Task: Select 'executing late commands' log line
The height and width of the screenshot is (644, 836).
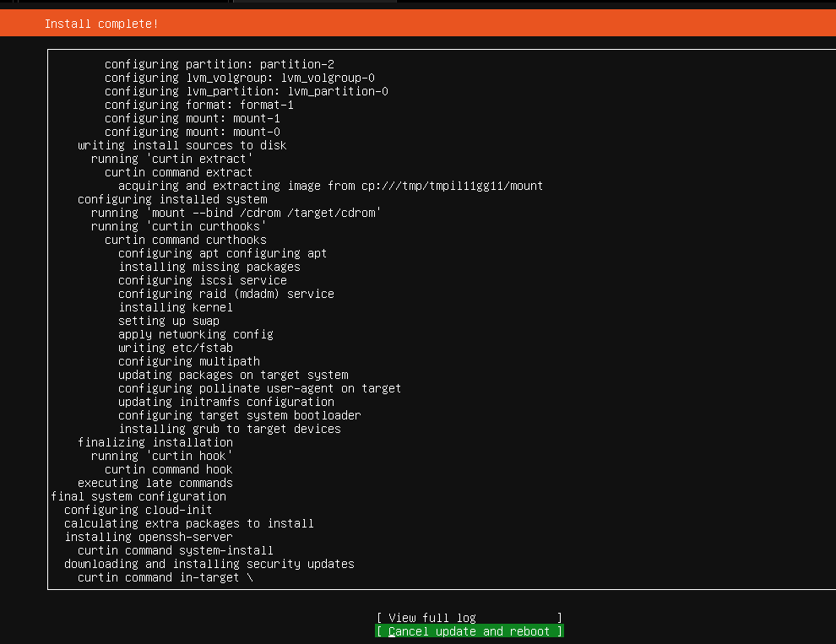Action: point(155,483)
